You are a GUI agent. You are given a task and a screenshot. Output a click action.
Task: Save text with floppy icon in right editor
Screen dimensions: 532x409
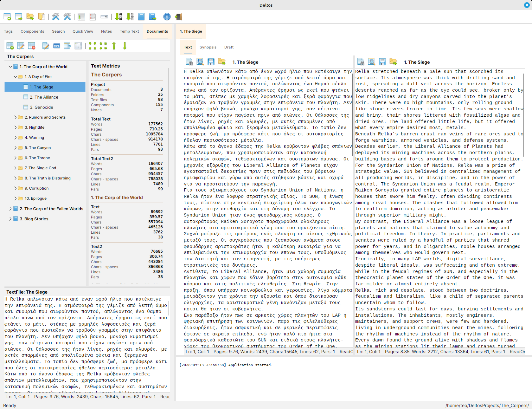[x=382, y=62]
